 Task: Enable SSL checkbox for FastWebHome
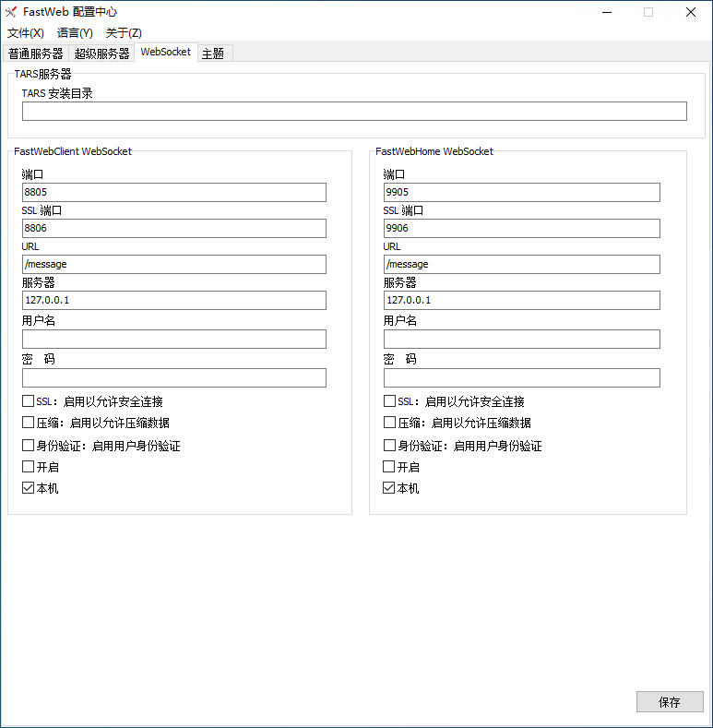(x=389, y=401)
